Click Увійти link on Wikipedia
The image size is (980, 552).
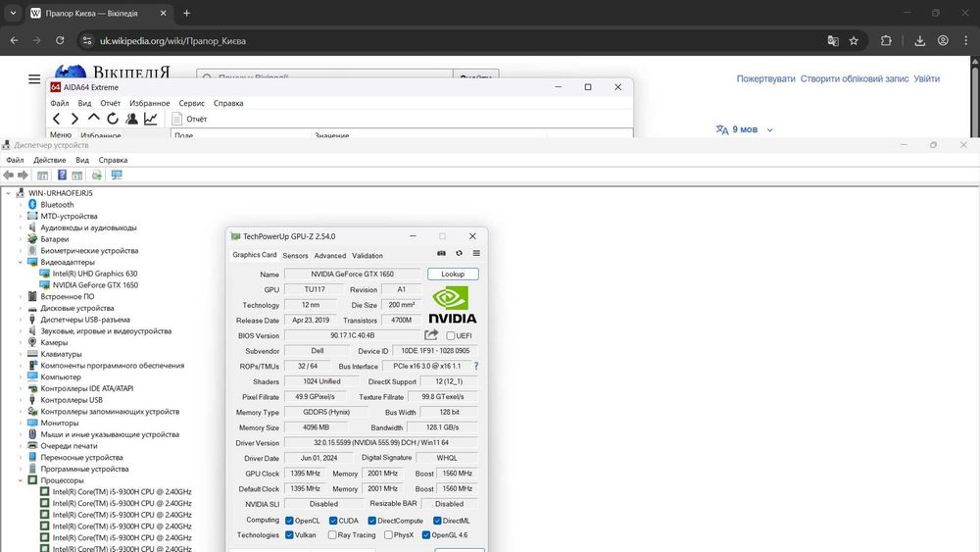click(x=927, y=78)
